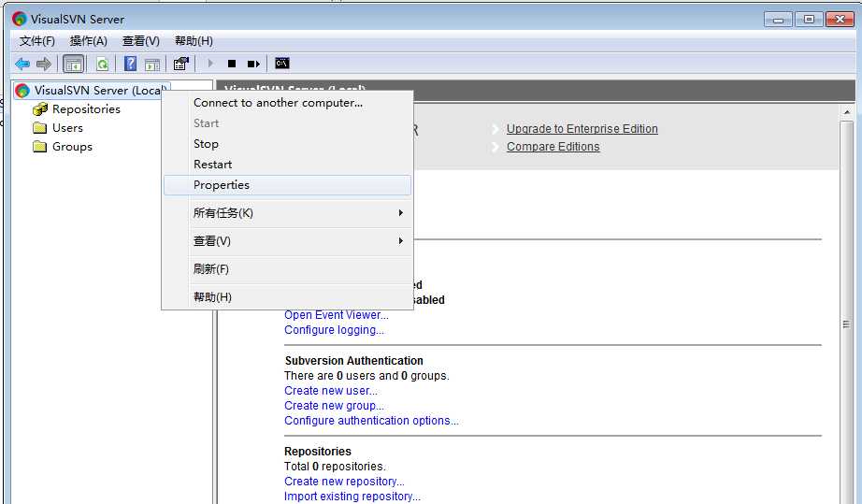
Task: Click the Start service triangle toolbar icon
Action: (x=210, y=64)
